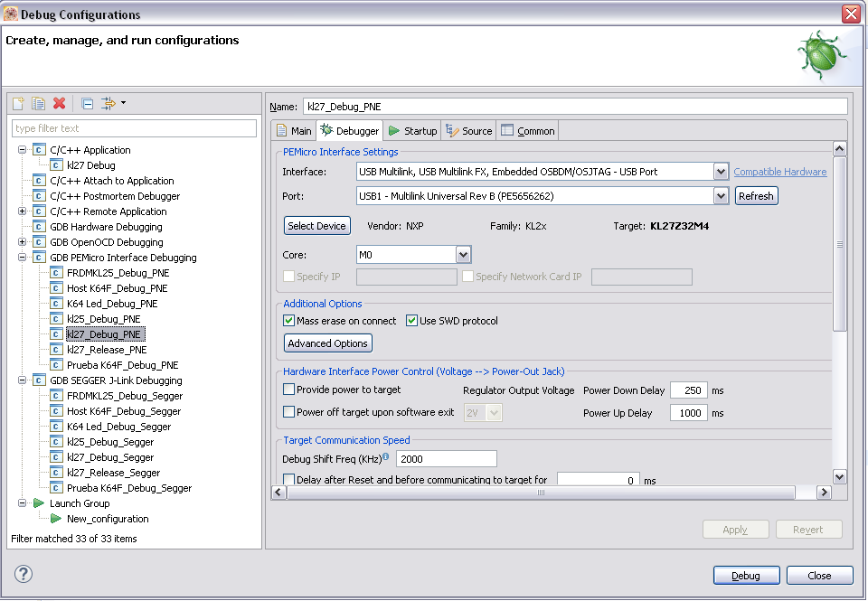The width and height of the screenshot is (868, 601).
Task: Open the Port selection dropdown
Action: pos(721,196)
